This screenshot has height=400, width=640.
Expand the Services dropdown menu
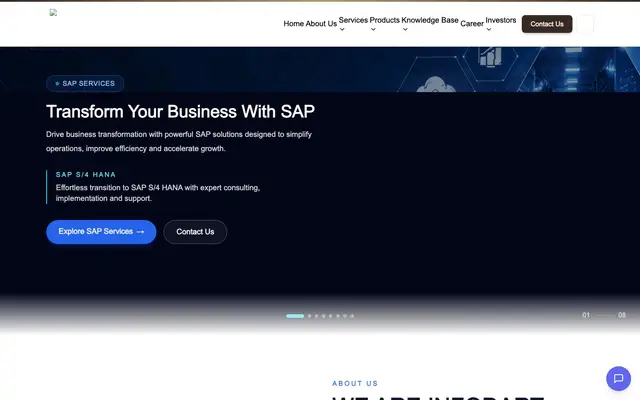[x=353, y=24]
